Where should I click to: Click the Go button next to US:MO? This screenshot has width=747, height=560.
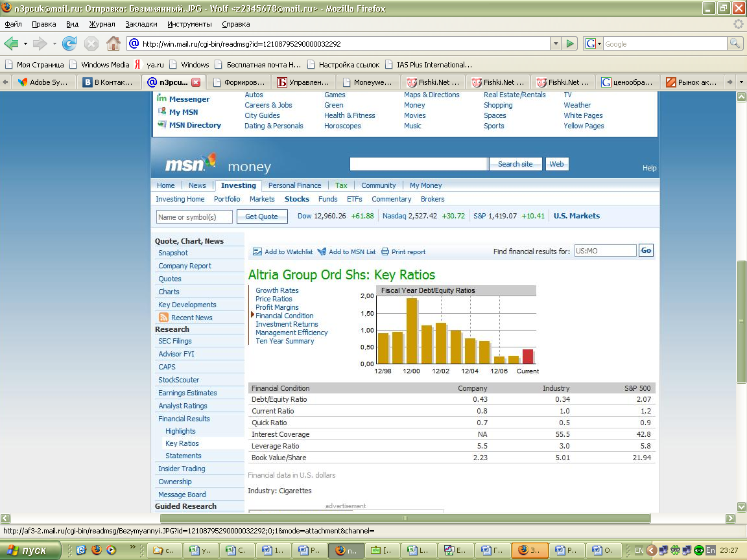point(646,250)
